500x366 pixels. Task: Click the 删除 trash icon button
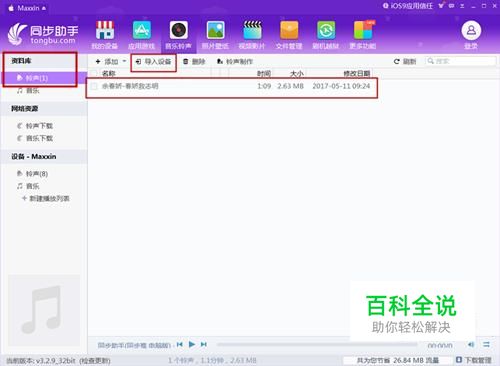tap(194, 61)
